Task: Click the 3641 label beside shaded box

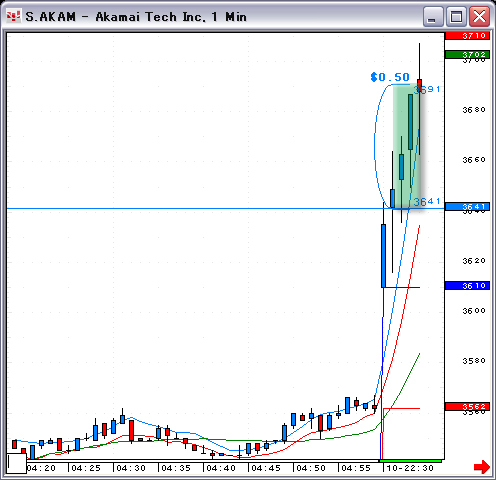Action: coord(427,201)
